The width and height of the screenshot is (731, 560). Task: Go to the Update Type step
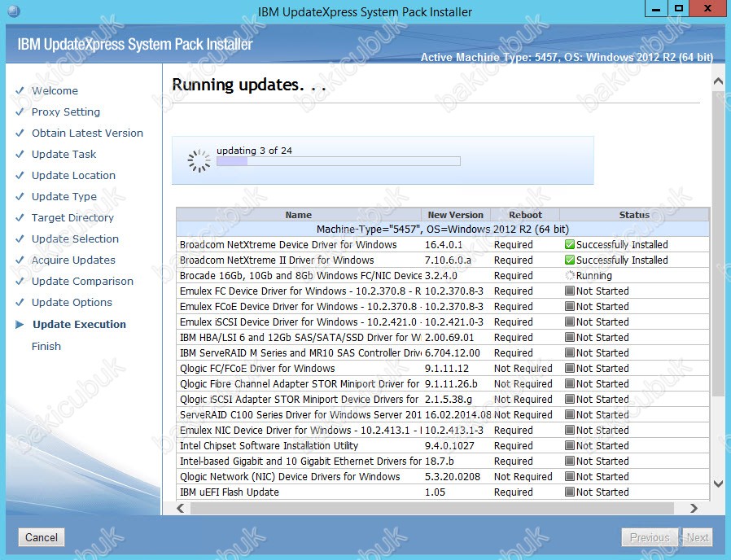(x=64, y=196)
